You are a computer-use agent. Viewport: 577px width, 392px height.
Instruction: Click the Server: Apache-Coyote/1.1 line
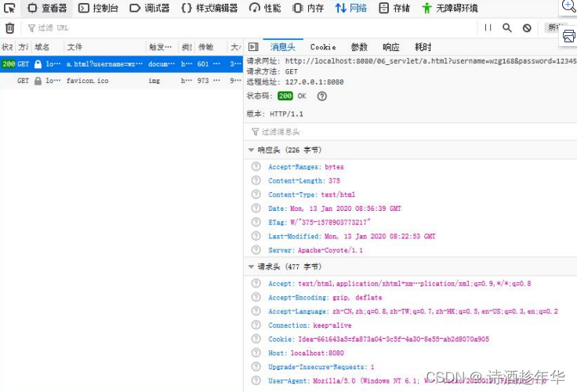click(x=315, y=250)
